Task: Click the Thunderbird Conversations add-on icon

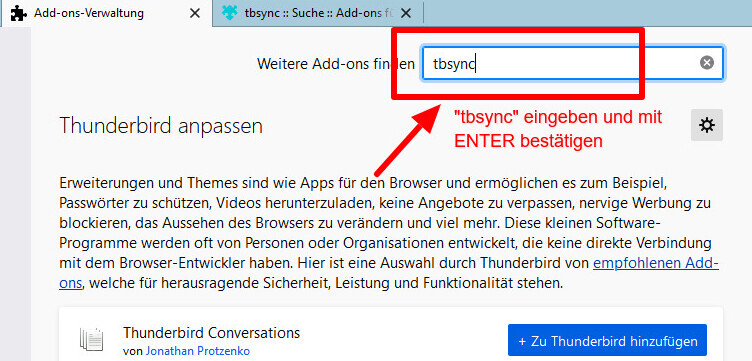Action: coord(92,340)
